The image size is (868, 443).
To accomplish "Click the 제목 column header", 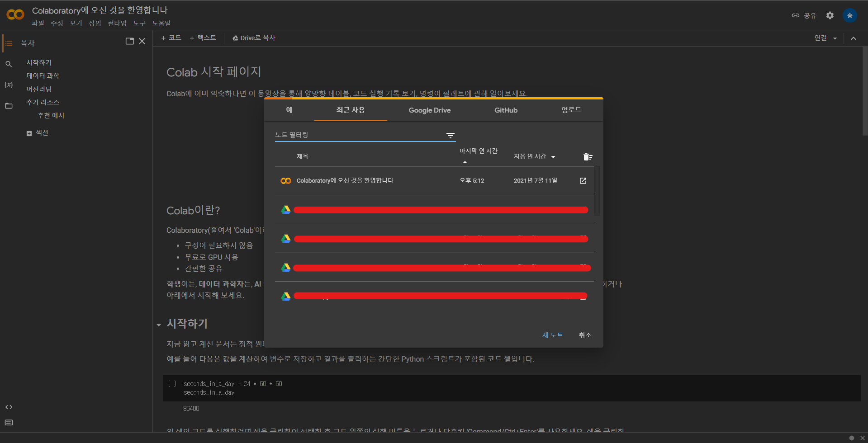I will click(x=303, y=156).
